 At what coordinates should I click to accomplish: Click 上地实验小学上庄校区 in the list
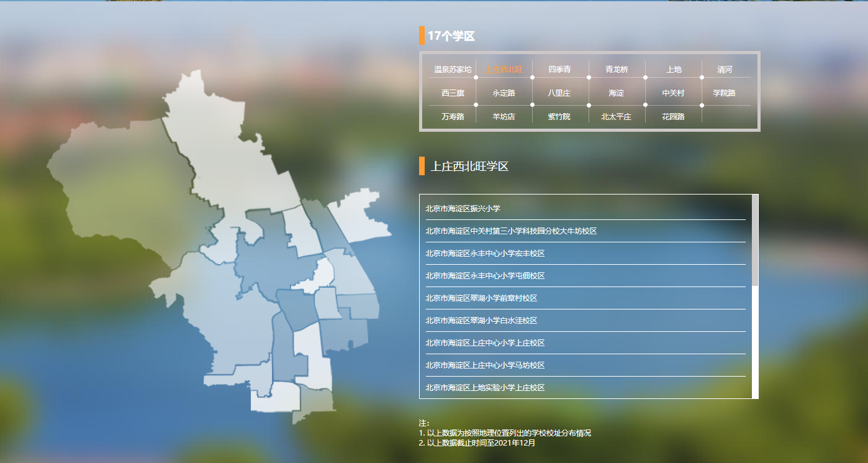click(585, 388)
